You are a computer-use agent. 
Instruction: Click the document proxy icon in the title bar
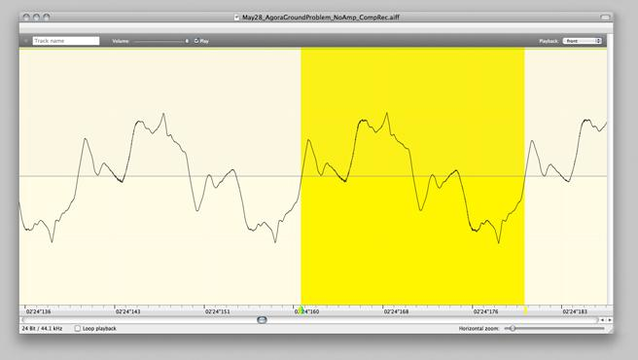click(x=237, y=17)
